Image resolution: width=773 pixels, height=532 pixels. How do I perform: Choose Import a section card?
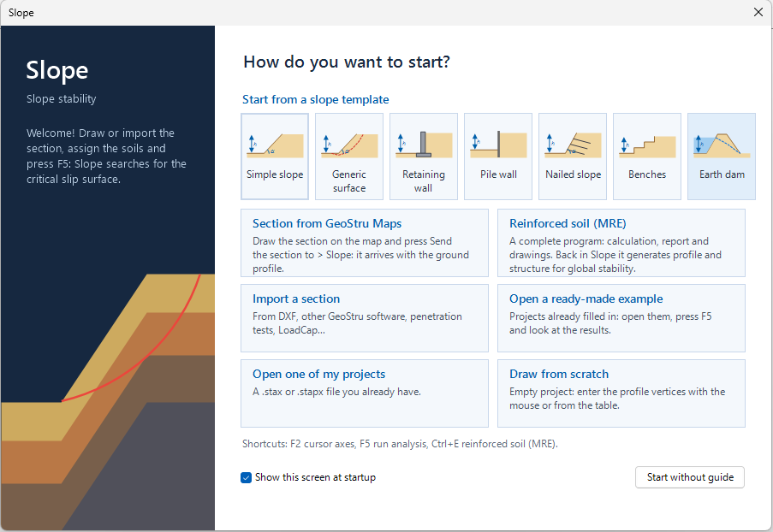tap(365, 318)
